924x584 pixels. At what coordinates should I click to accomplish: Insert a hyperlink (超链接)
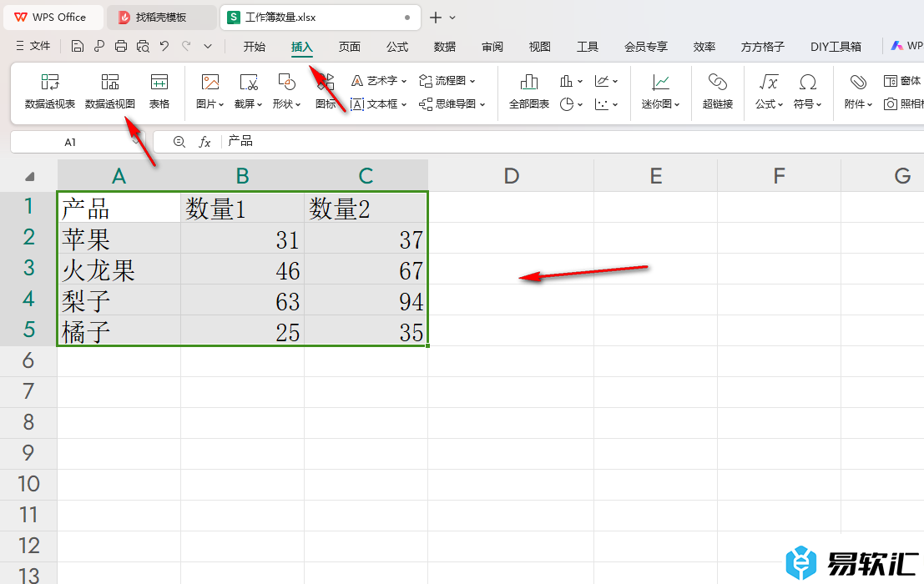717,83
